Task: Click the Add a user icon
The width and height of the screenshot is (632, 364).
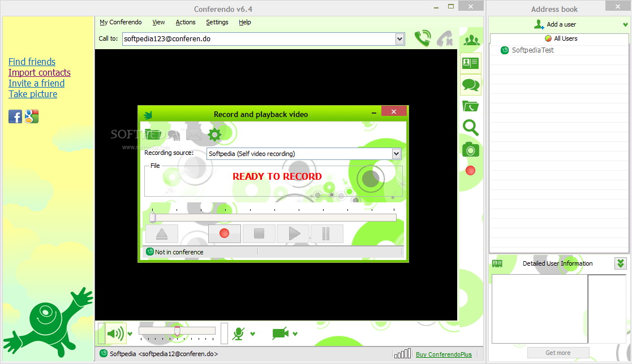Action: click(539, 24)
